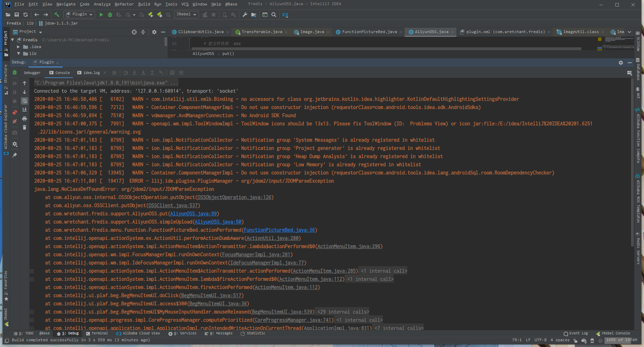Click the UTF-8 encoding status bar entry
644x347 pixels.
click(540, 340)
